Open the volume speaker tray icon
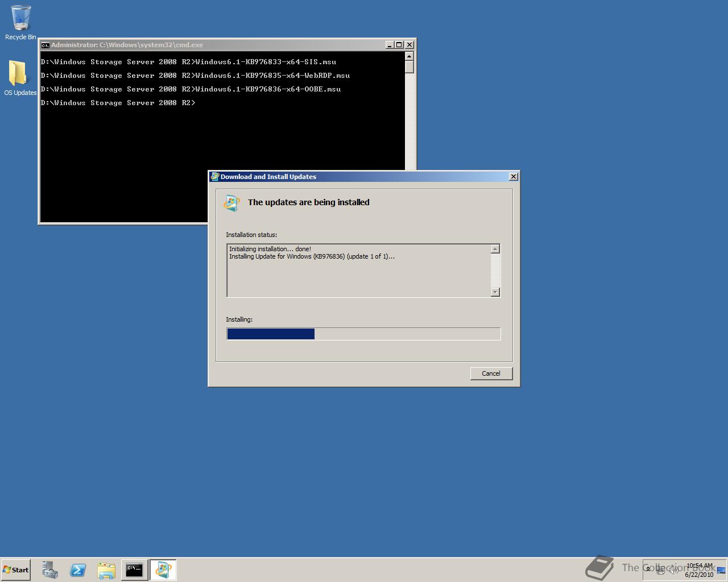The height and width of the screenshot is (582, 728). pyautogui.click(x=673, y=569)
